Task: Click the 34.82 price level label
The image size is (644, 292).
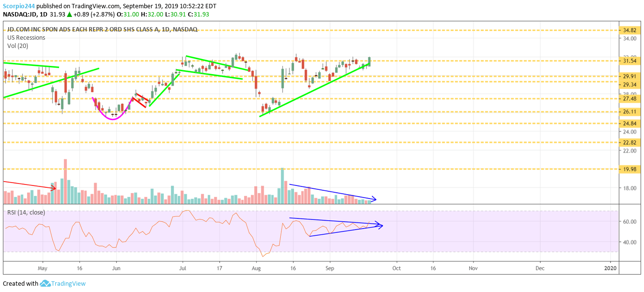Action: [x=629, y=30]
